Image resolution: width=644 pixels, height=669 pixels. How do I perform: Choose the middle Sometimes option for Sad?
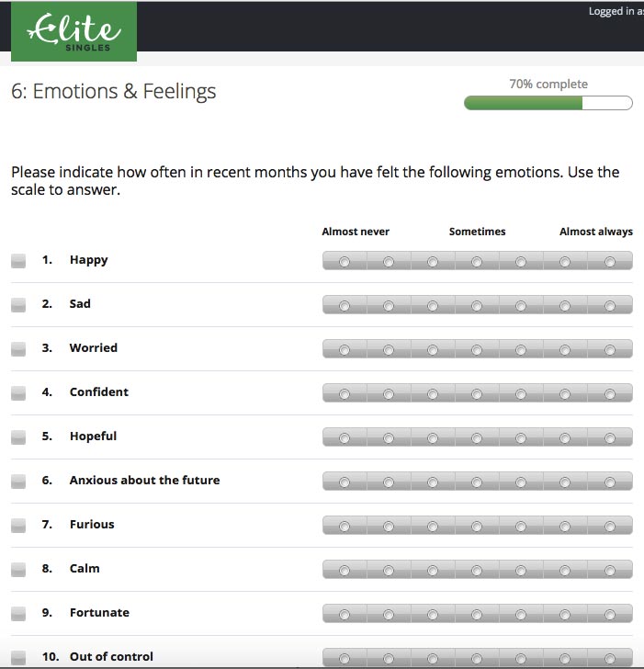(477, 306)
